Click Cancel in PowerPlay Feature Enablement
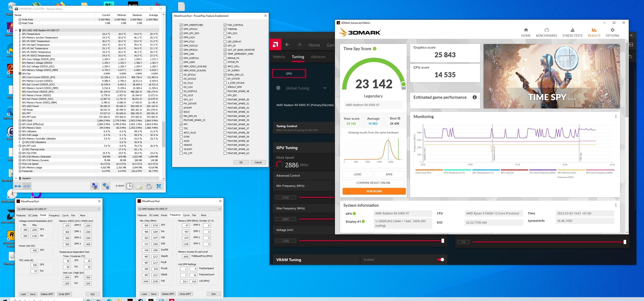 (x=258, y=162)
